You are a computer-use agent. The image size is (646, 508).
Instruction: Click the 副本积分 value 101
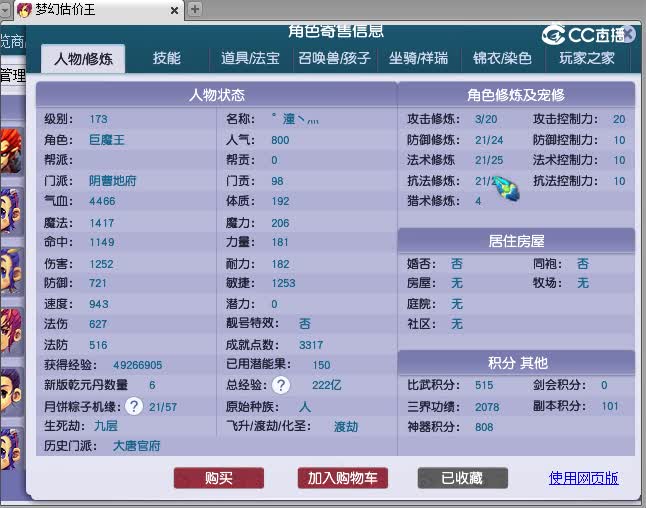610,406
